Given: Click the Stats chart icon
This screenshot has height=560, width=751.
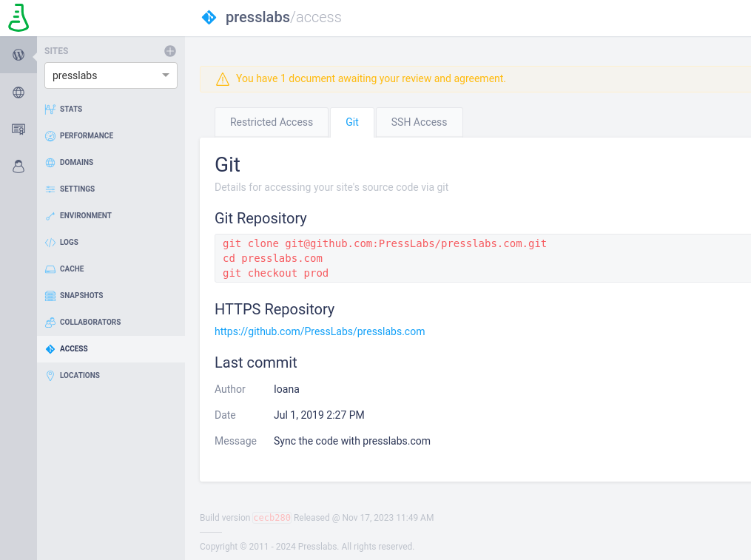Looking at the screenshot, I should pos(50,109).
